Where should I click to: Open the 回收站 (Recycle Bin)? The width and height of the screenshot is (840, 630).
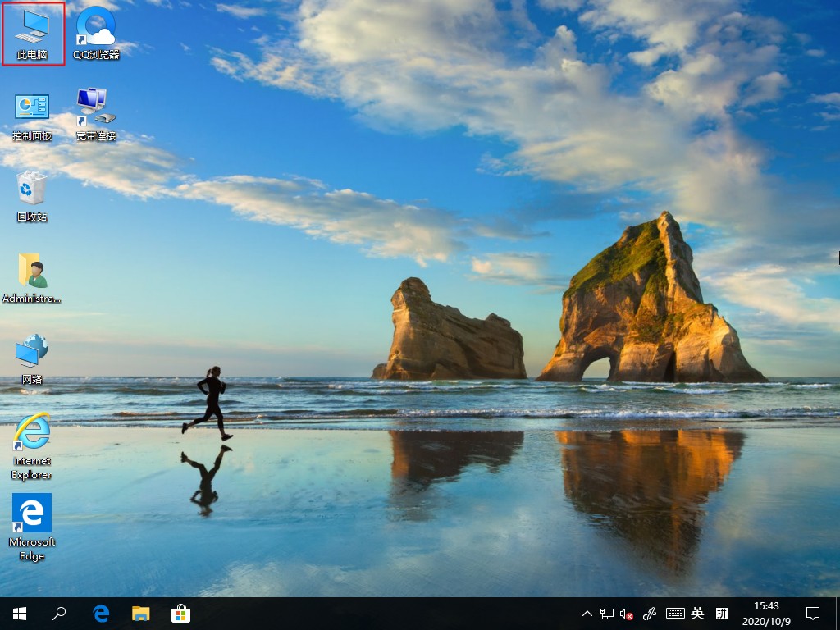pos(31,191)
